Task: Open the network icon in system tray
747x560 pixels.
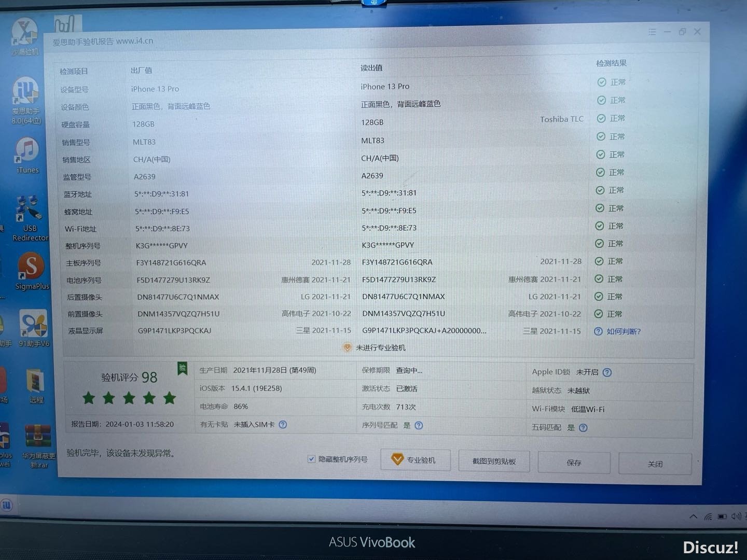Action: [708, 516]
